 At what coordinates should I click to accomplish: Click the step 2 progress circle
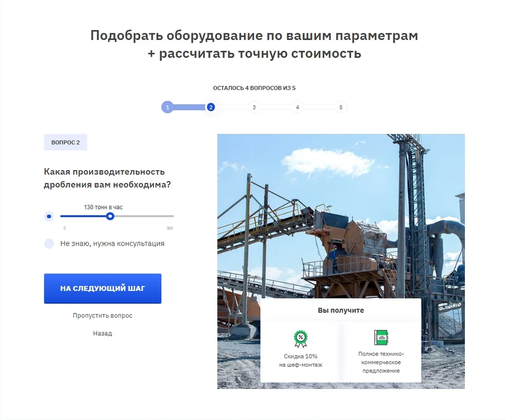(x=211, y=108)
